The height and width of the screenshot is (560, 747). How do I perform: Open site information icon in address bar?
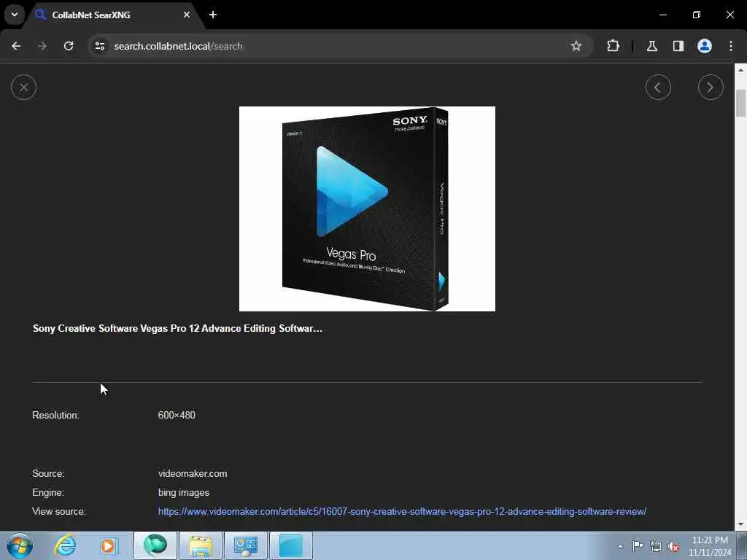point(99,46)
